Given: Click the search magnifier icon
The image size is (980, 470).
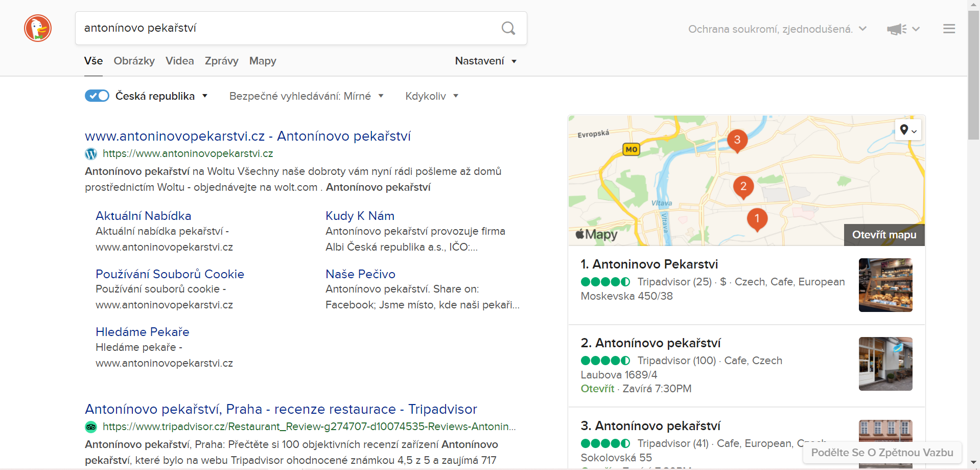Looking at the screenshot, I should coord(508,28).
